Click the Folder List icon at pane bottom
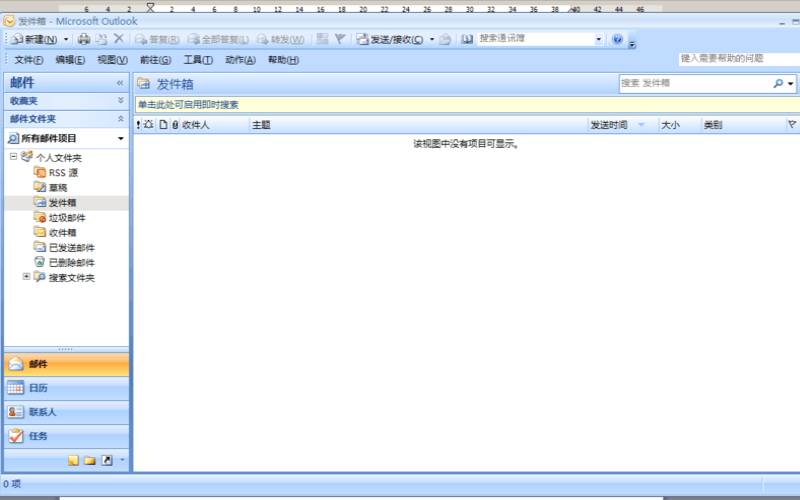The height and width of the screenshot is (500, 800). (90, 460)
